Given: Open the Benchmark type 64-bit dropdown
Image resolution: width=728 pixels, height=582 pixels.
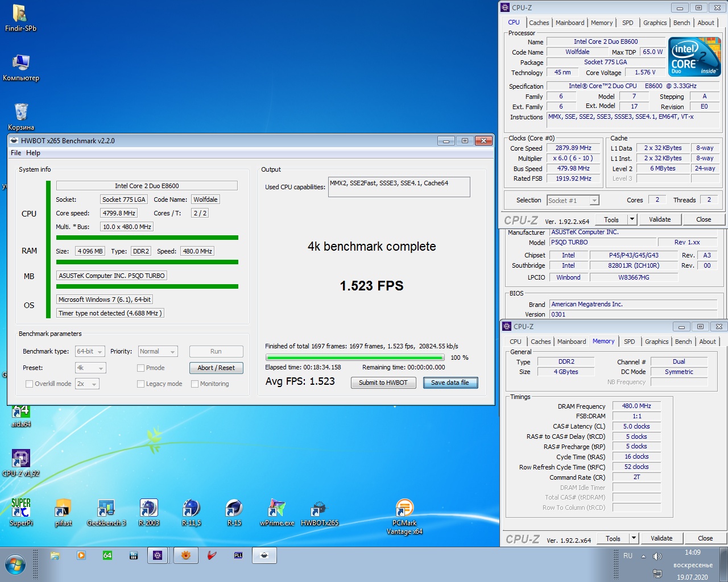Looking at the screenshot, I should click(x=90, y=351).
